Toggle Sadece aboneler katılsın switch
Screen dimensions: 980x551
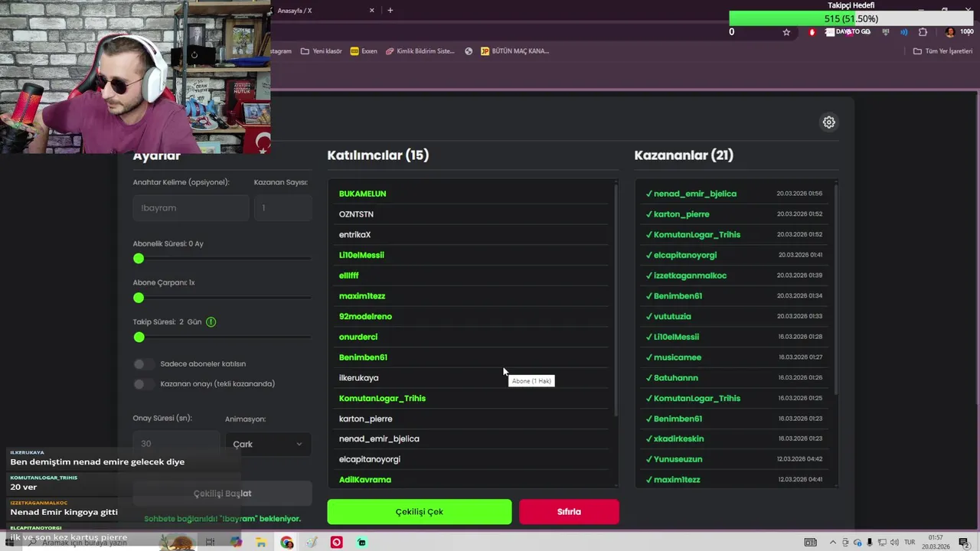tap(142, 364)
